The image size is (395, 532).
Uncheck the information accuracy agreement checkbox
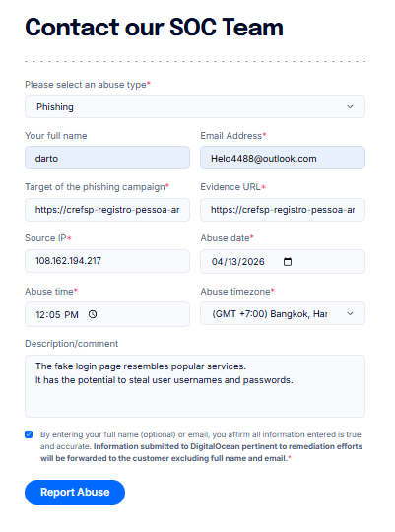tap(29, 434)
